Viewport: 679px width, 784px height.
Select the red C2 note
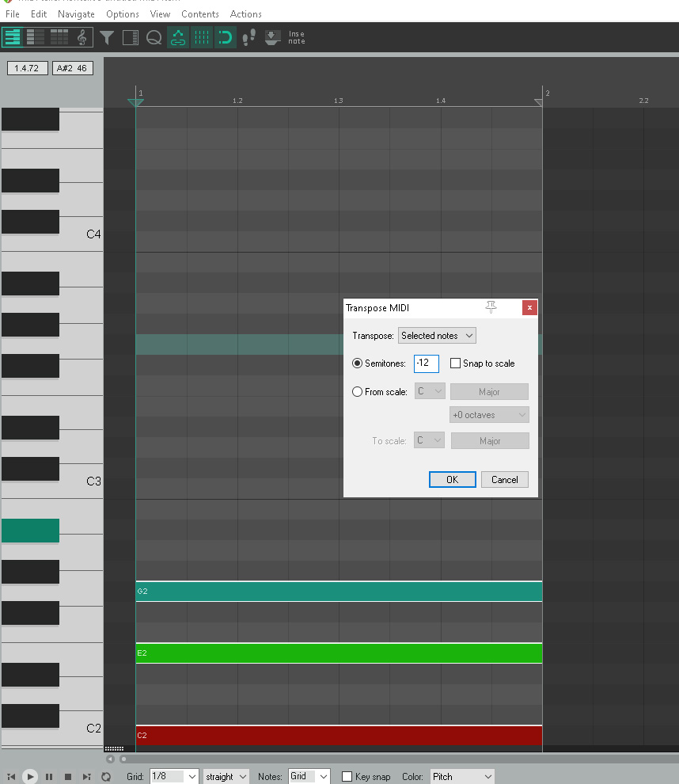[339, 735]
